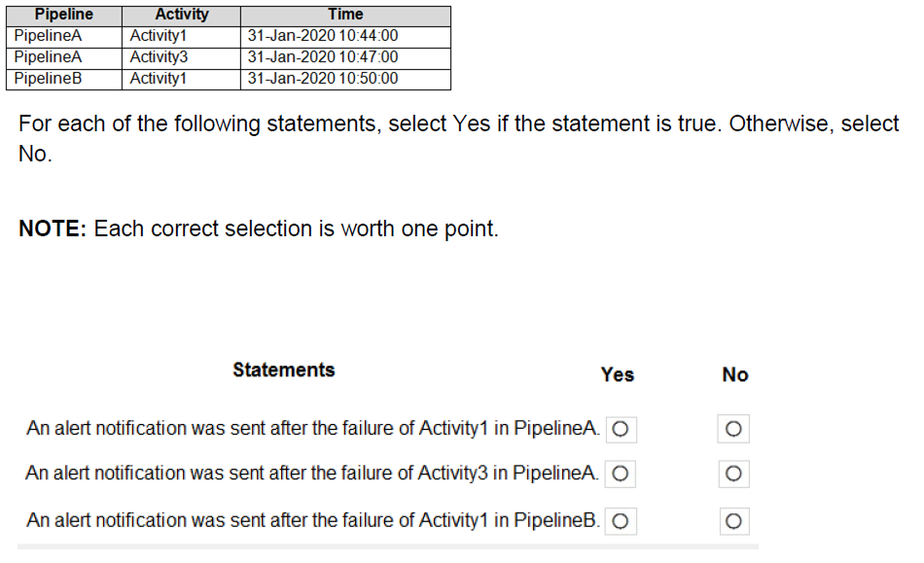Click the bold NOTE label
Viewport: 924px width, 563px height.
53,229
